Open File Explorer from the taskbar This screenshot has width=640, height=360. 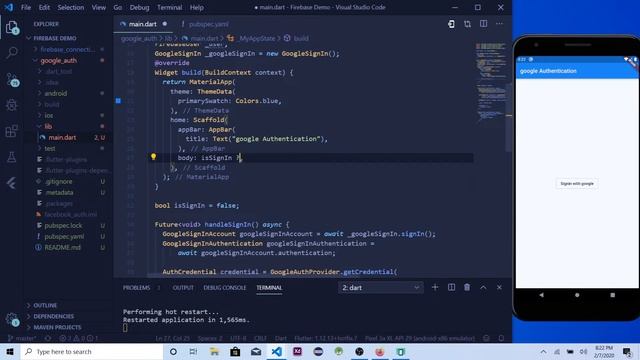[214, 351]
